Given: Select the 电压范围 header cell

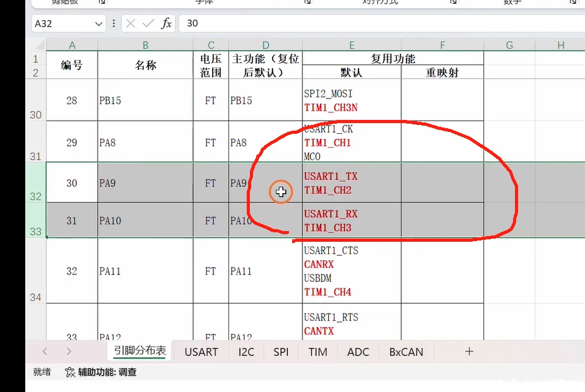Looking at the screenshot, I should (x=211, y=65).
